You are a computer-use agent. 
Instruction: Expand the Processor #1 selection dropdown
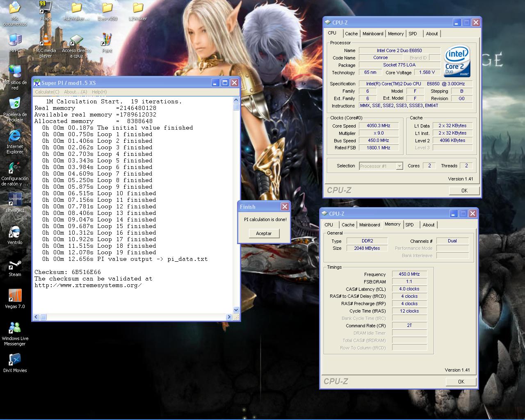399,166
